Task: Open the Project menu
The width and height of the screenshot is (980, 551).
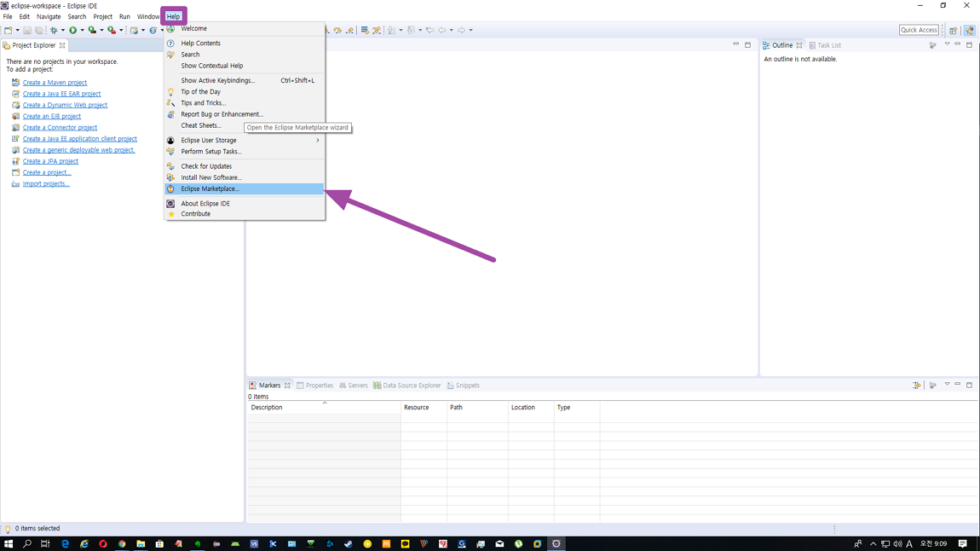Action: point(102,17)
